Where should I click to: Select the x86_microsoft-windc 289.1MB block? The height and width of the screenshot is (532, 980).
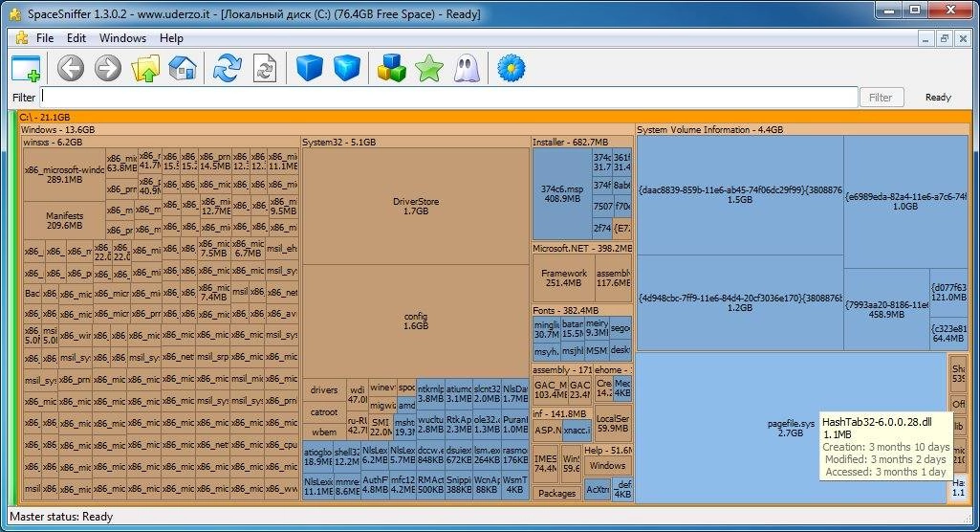point(64,174)
